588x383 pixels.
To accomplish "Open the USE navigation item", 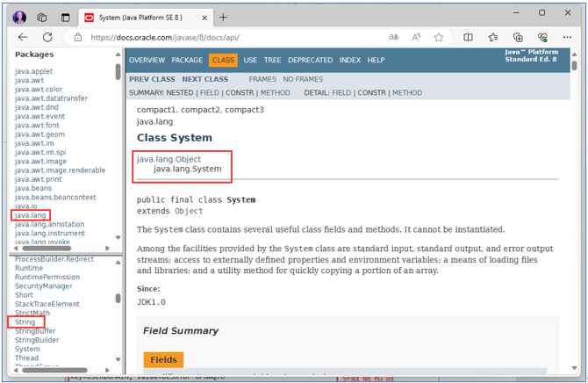I will pyautogui.click(x=250, y=60).
